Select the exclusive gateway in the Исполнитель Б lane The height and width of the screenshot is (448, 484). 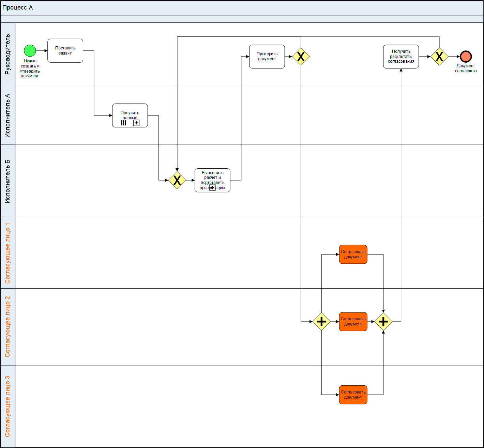177,180
